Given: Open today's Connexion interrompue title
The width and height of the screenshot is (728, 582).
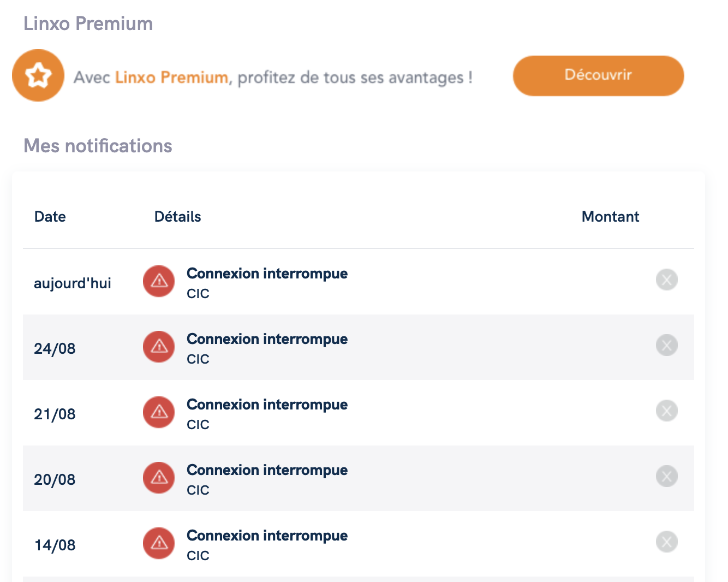Looking at the screenshot, I should tap(267, 274).
